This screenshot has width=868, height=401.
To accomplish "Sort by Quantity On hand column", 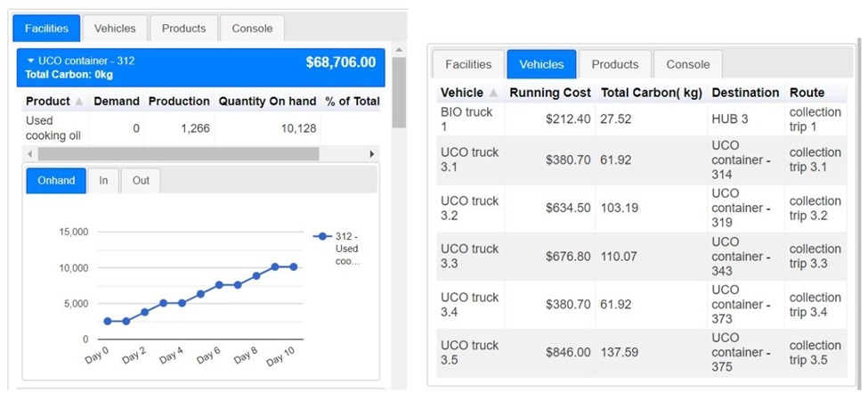I will [x=267, y=102].
